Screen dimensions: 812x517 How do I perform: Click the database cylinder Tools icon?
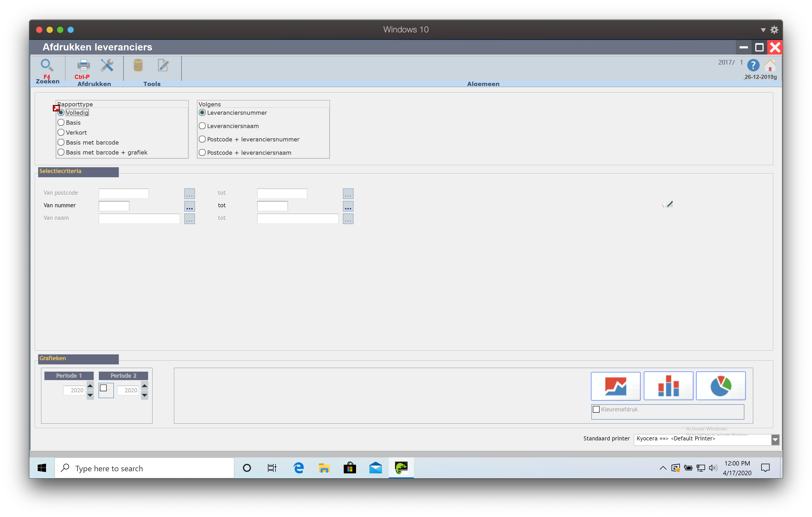point(138,65)
